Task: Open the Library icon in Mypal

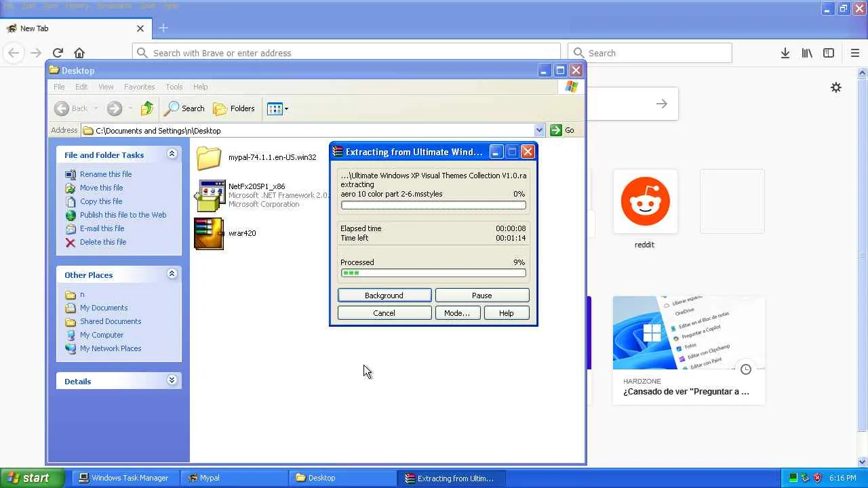Action: 807,53
